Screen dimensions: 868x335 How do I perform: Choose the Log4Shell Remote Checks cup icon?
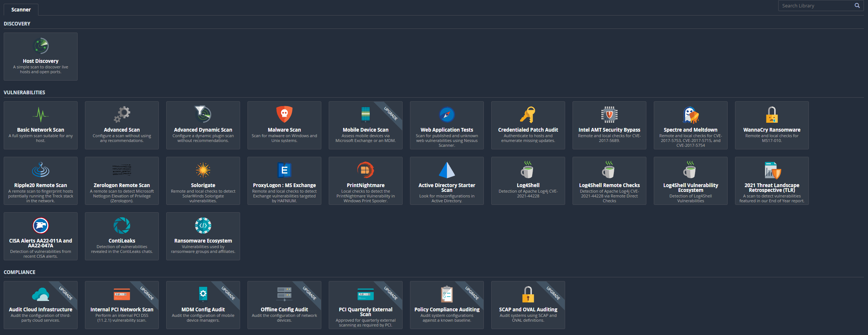tap(609, 170)
